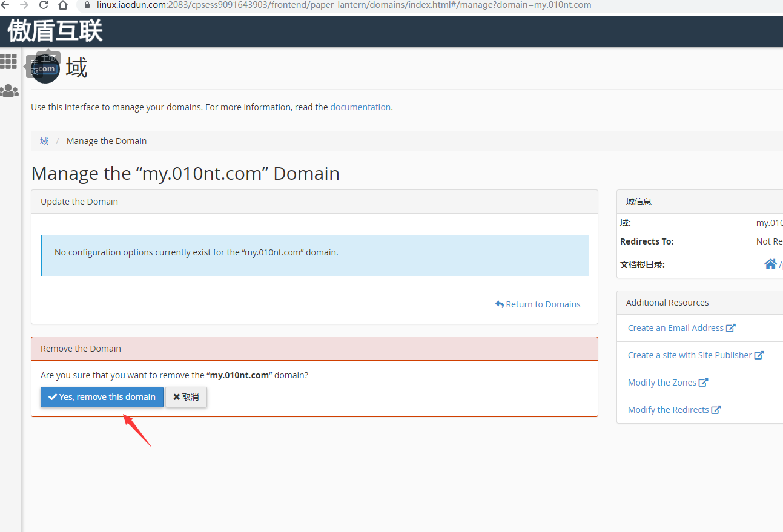This screenshot has height=532, width=783.
Task: Open the Modify the Zones link
Action: pos(662,383)
